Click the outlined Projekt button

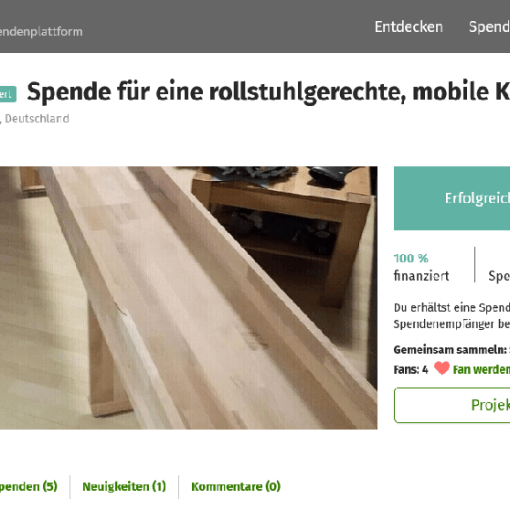tap(452, 405)
